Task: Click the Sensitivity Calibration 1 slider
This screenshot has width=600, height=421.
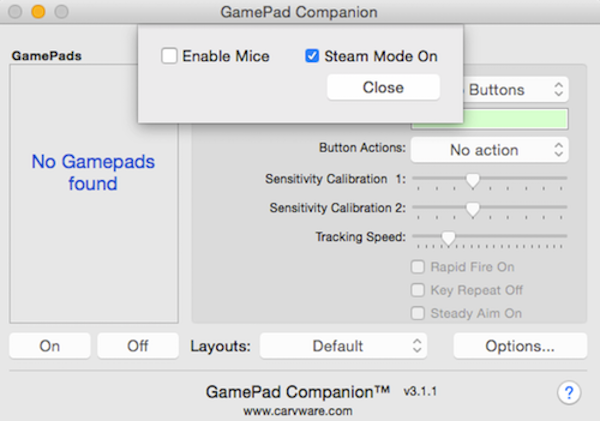Action: [x=473, y=180]
